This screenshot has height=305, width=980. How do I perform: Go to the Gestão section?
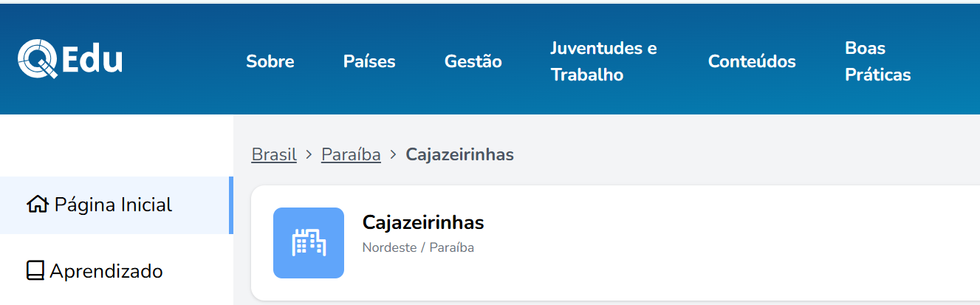pos(473,61)
